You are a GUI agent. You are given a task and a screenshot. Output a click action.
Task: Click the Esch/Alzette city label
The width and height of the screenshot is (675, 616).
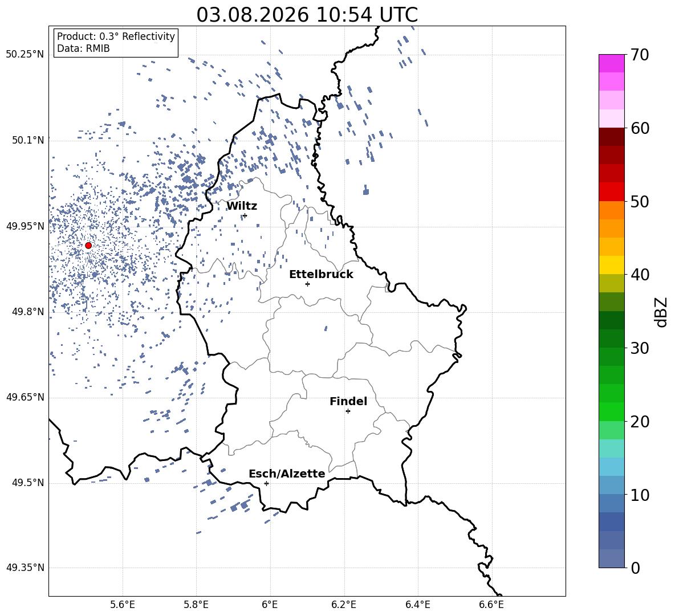[287, 474]
